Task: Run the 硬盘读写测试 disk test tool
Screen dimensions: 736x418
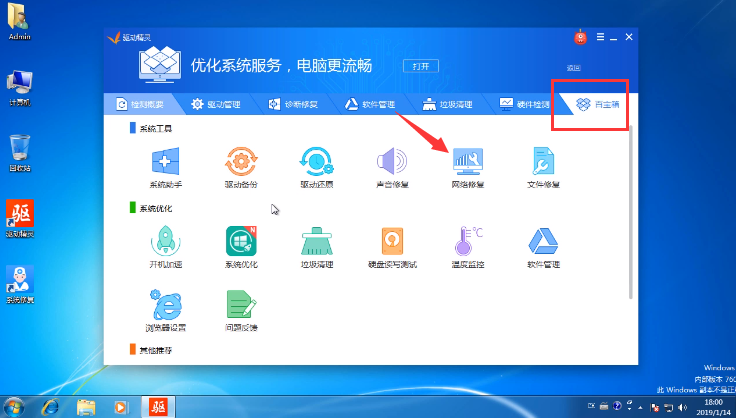Action: pyautogui.click(x=391, y=242)
